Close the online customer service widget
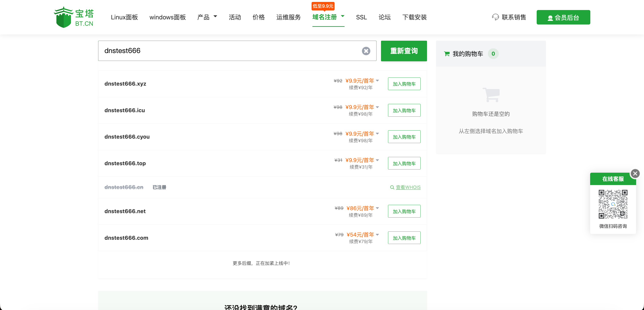This screenshot has width=644, height=310. 635,174
